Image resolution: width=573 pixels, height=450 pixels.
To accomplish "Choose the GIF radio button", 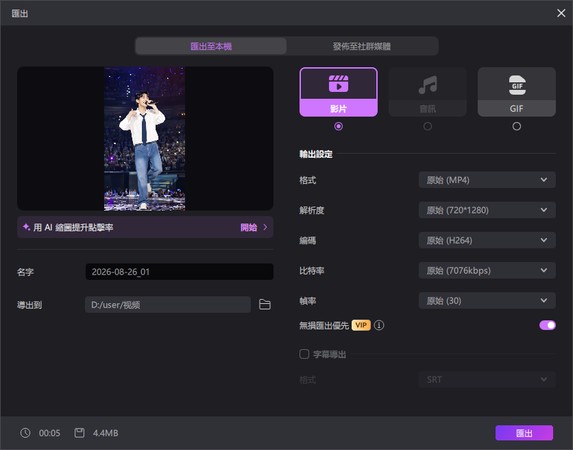I will [x=516, y=126].
